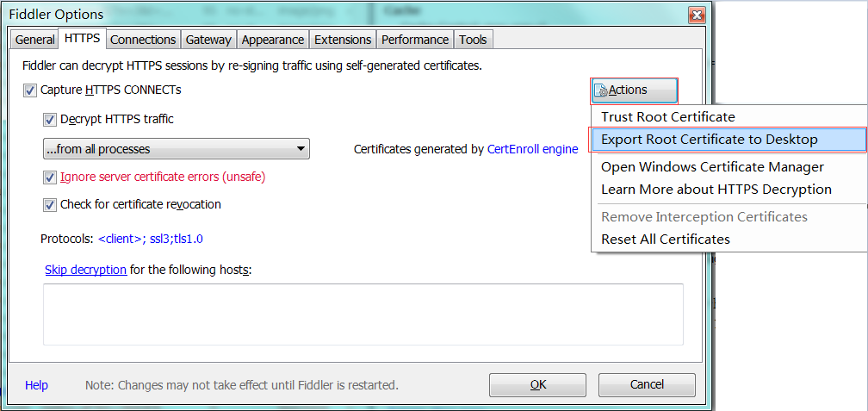Viewport: 868px width, 411px height.
Task: Go to the Appearance tab
Action: [x=273, y=40]
